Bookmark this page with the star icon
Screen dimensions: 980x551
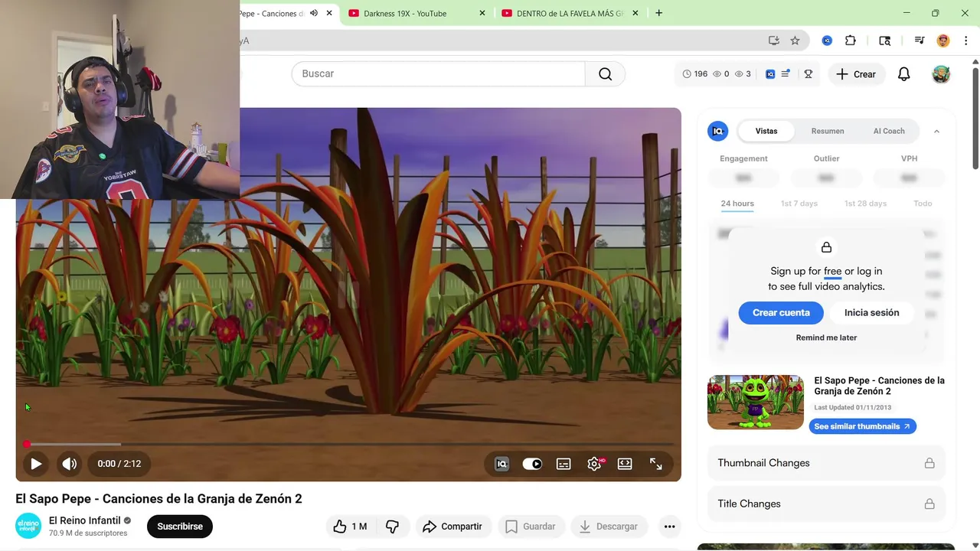(x=795, y=41)
